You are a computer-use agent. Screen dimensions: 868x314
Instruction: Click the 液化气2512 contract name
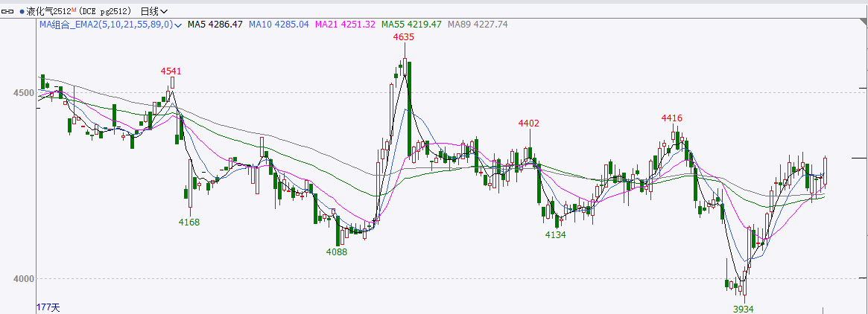pos(48,11)
